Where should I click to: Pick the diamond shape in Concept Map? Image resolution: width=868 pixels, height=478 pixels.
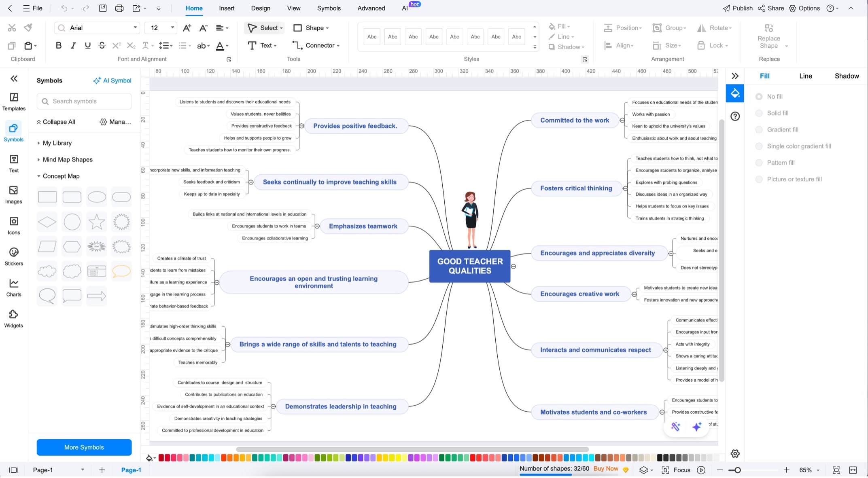coord(47,222)
